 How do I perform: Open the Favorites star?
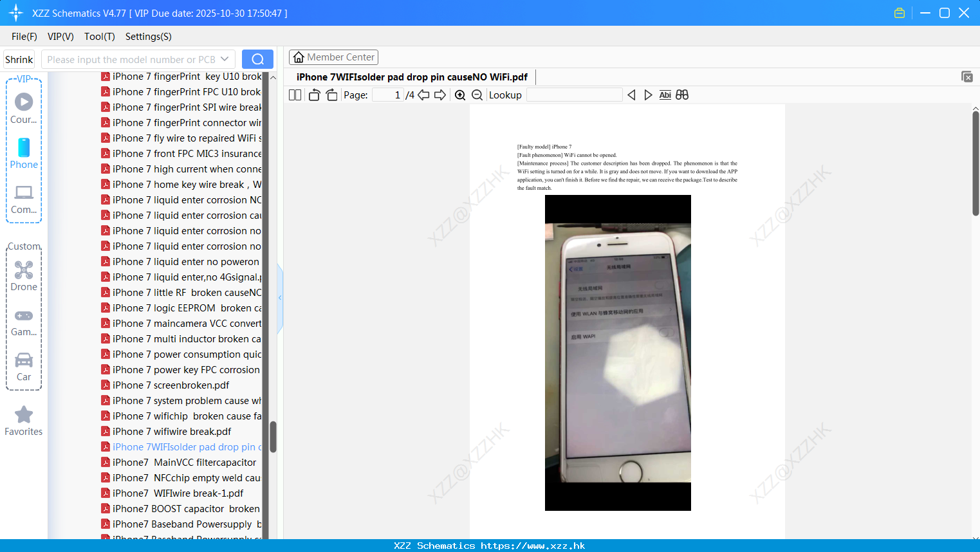point(24,421)
